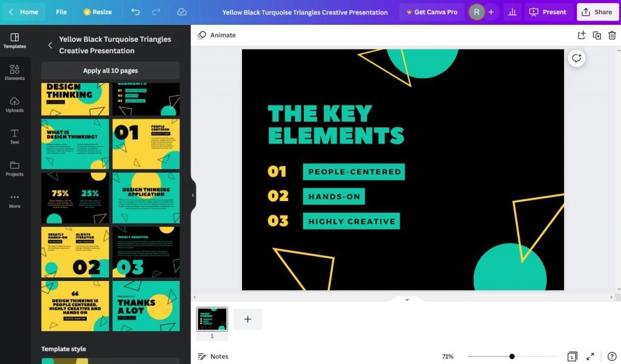Select the quote slide template

coord(75,306)
